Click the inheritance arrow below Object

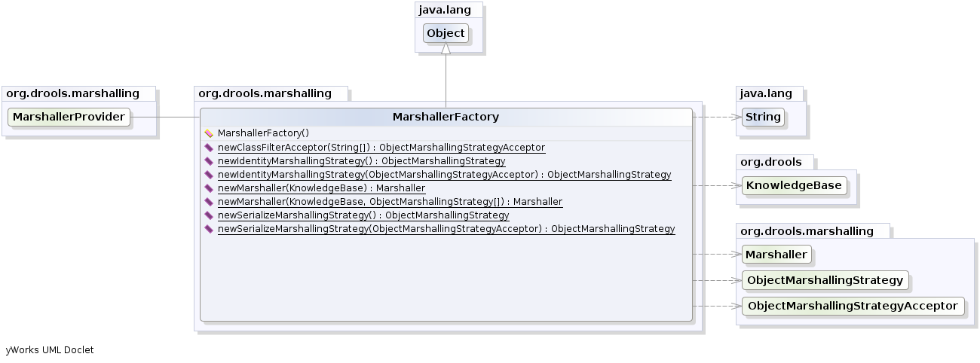pos(446,49)
